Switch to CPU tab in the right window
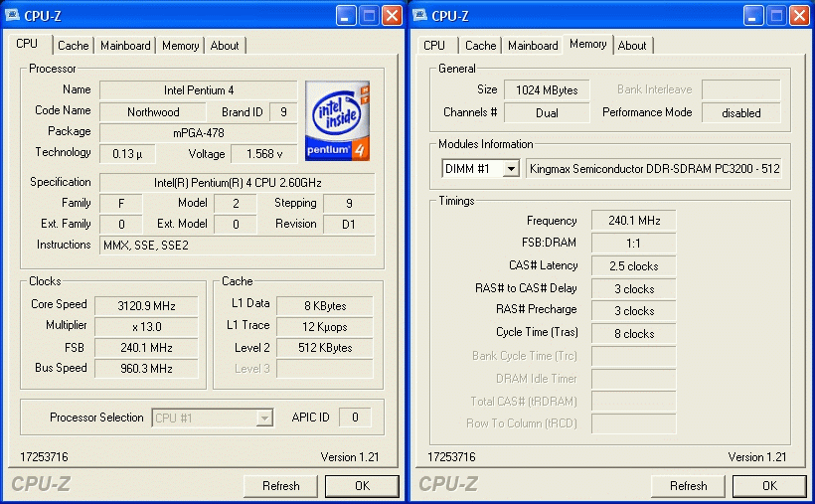The image size is (815, 504). (434, 46)
